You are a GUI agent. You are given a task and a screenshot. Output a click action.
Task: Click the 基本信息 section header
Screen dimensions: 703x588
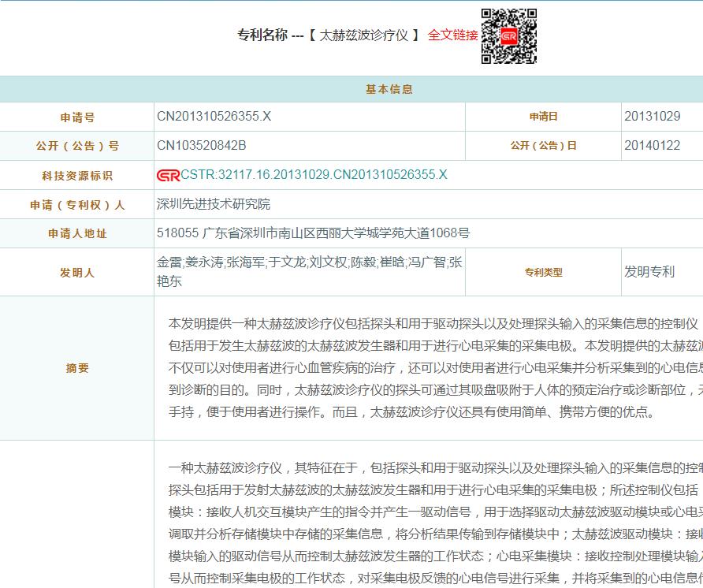[x=389, y=89]
